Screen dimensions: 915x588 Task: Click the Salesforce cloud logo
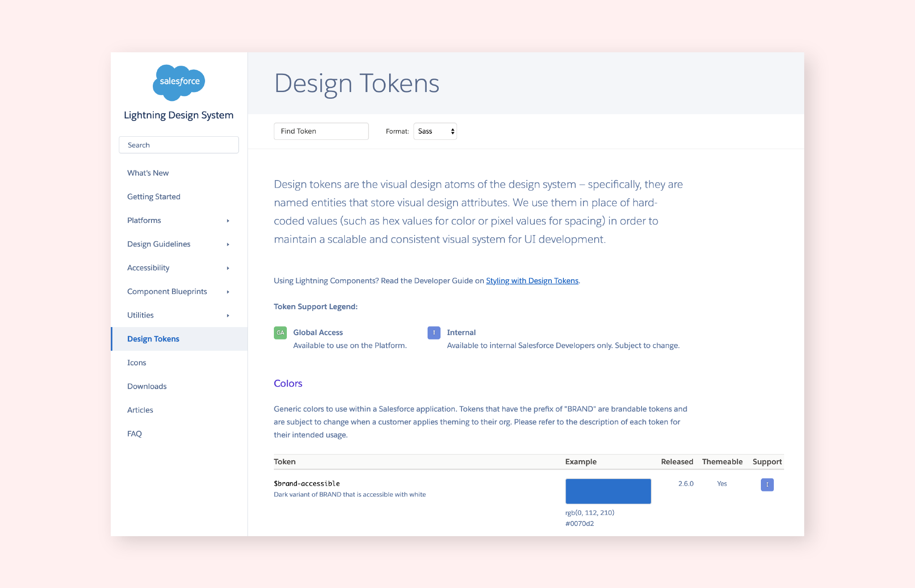pyautogui.click(x=179, y=82)
